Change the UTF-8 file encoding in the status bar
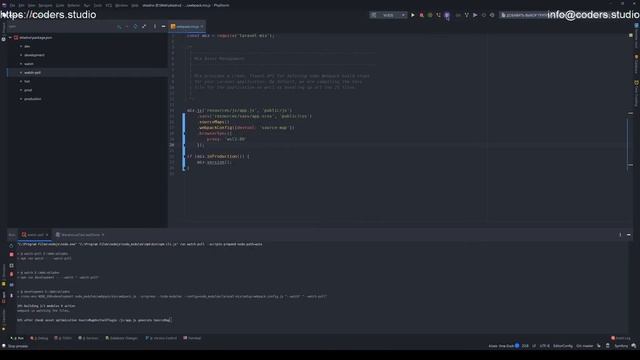This screenshot has width=640, height=360. point(545,346)
